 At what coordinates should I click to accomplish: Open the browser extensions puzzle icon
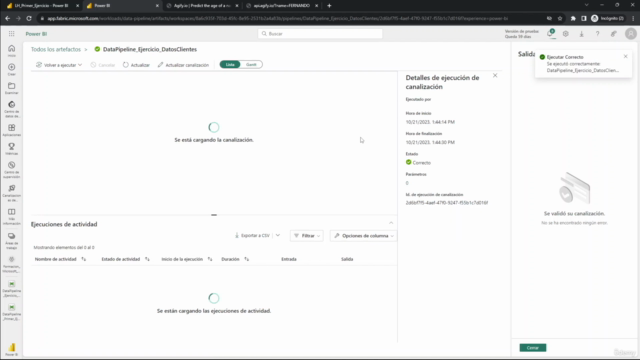click(573, 18)
